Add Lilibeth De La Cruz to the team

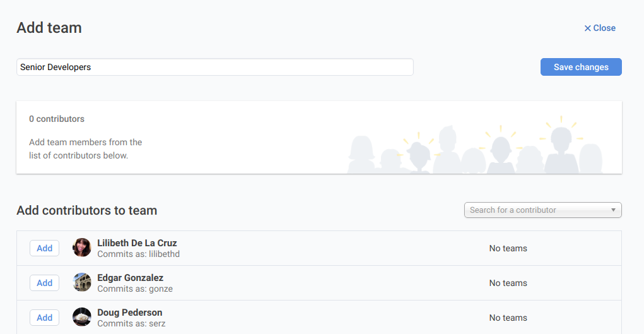tap(44, 248)
